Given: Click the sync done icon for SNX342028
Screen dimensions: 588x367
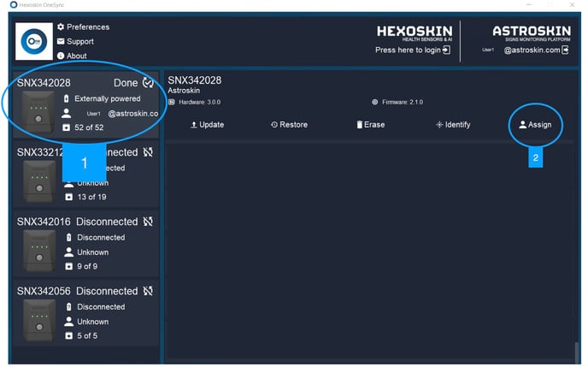Looking at the screenshot, I should pyautogui.click(x=149, y=83).
